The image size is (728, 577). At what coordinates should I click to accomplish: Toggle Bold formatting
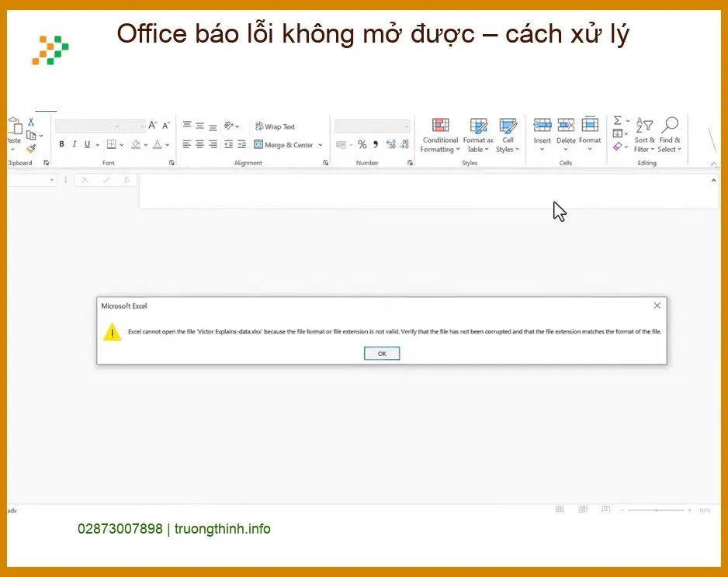pyautogui.click(x=61, y=145)
